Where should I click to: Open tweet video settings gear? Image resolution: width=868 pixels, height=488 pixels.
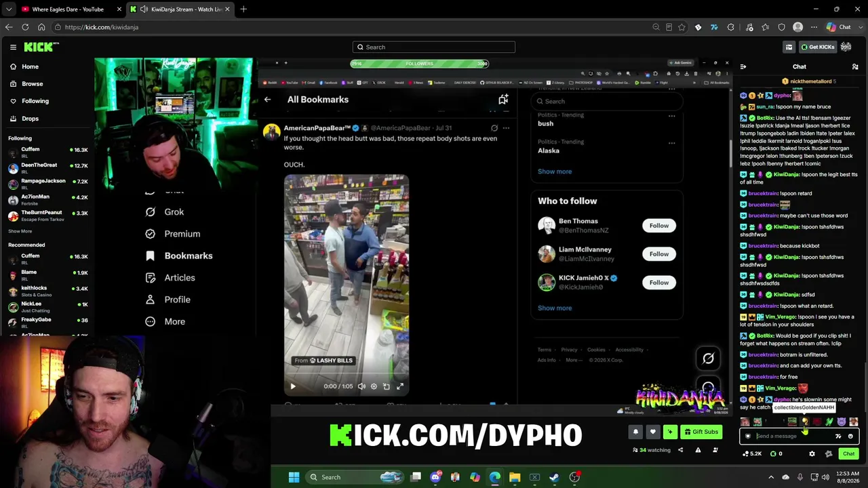[x=374, y=386]
